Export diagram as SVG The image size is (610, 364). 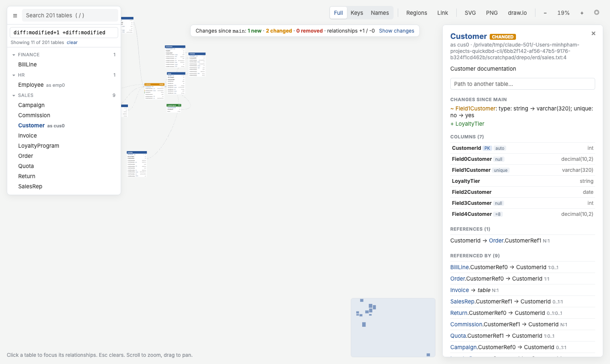point(470,13)
